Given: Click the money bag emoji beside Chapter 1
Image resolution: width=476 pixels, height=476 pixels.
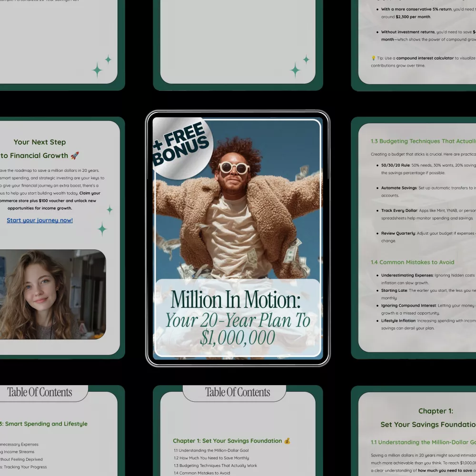Looking at the screenshot, I should tap(287, 441).
